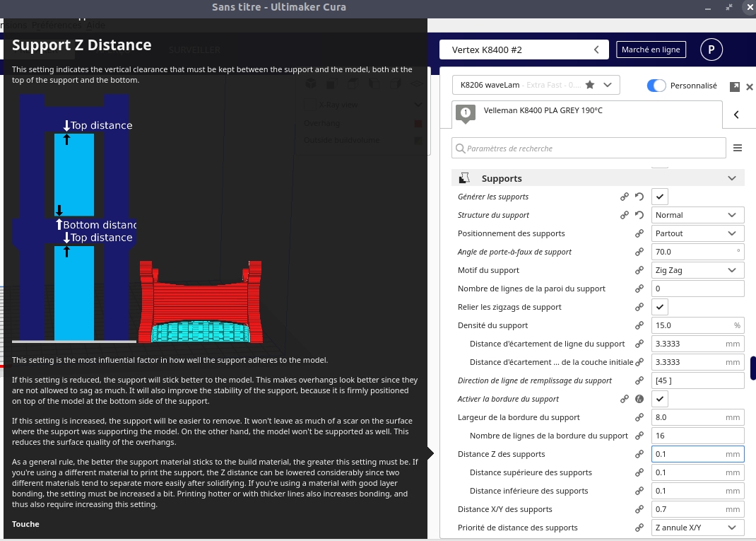
Task: Click link icon beside Structure du support
Action: tap(625, 215)
